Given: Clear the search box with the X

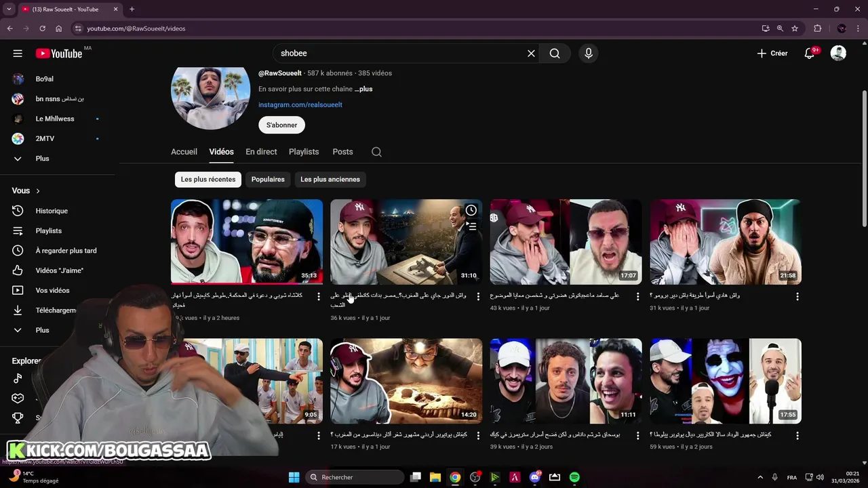Looking at the screenshot, I should 531,54.
